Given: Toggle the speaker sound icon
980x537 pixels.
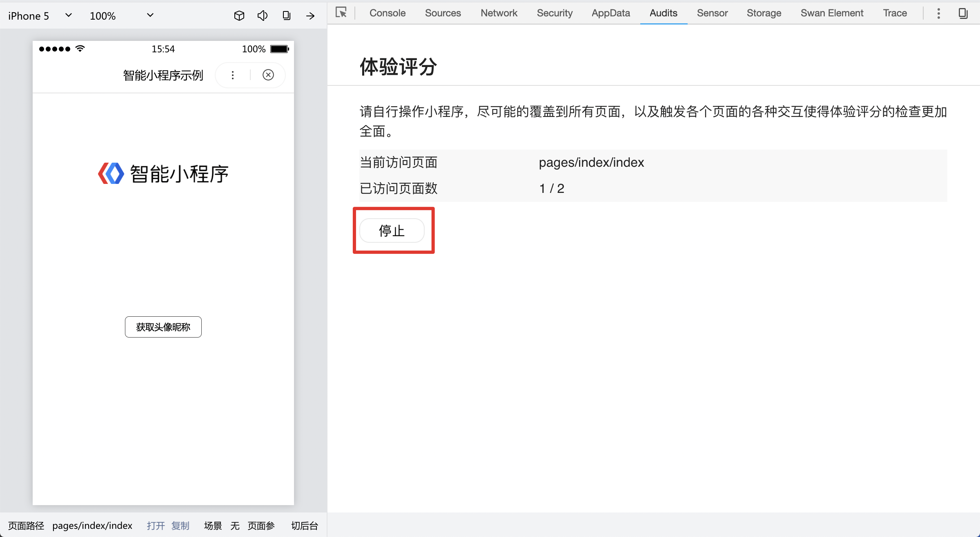Looking at the screenshot, I should tap(263, 16).
